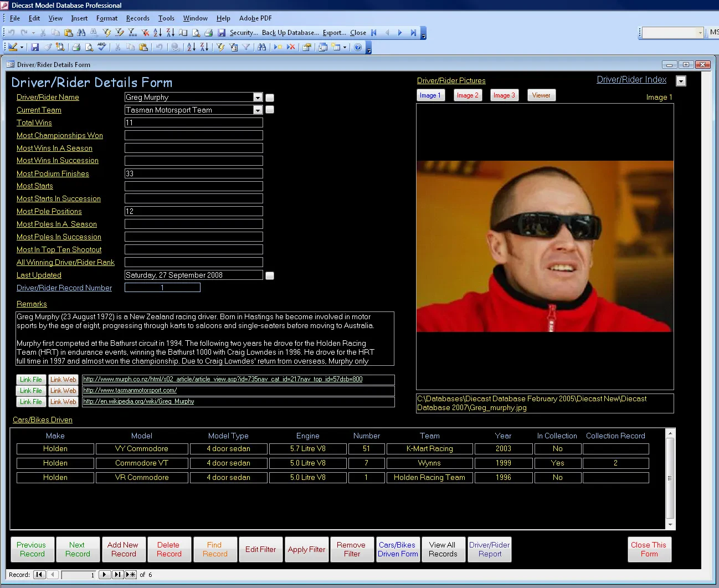Check the box beside the Last Updated date
The width and height of the screenshot is (719, 588).
point(270,275)
